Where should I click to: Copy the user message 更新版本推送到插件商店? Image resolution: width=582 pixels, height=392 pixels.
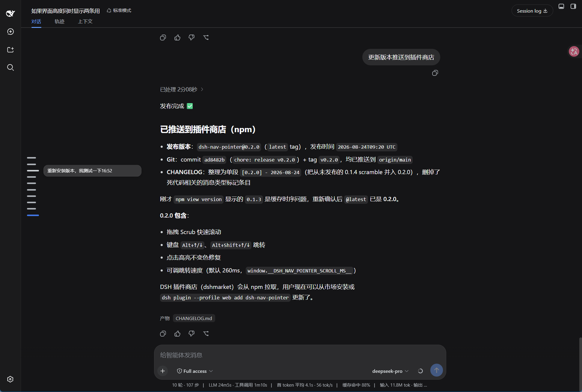(x=435, y=73)
